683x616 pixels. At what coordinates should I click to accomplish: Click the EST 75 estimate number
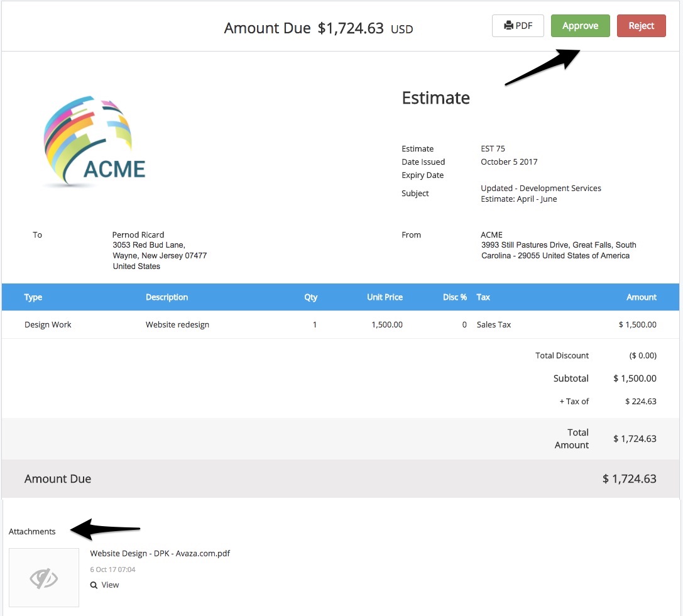point(493,148)
